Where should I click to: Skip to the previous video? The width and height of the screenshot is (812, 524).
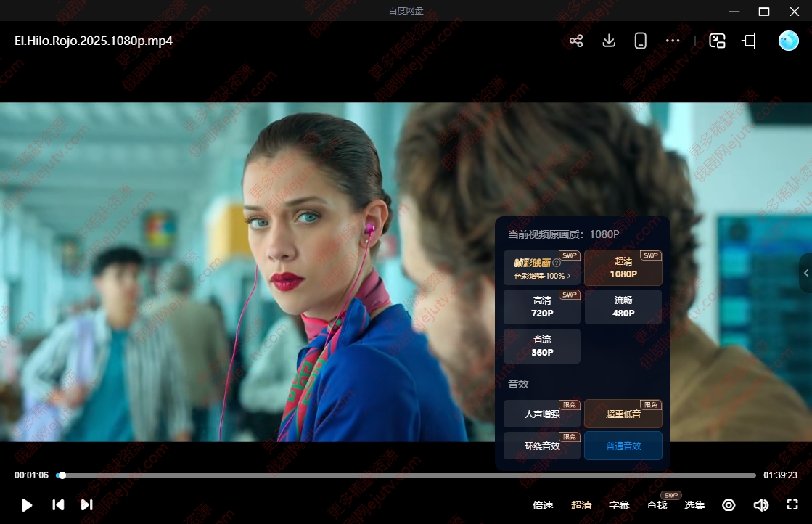[59, 505]
